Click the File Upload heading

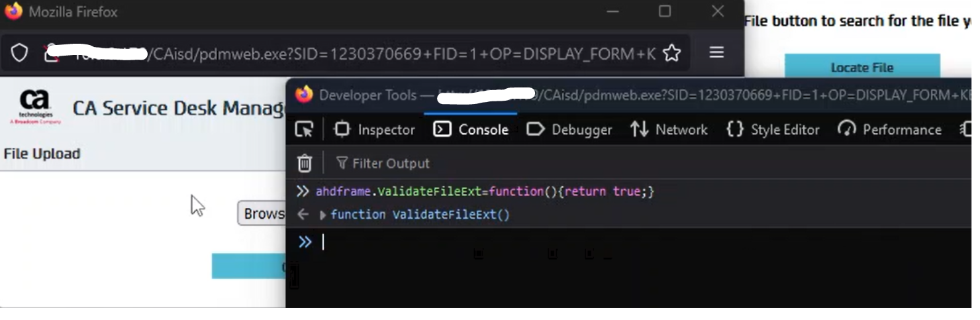[42, 154]
